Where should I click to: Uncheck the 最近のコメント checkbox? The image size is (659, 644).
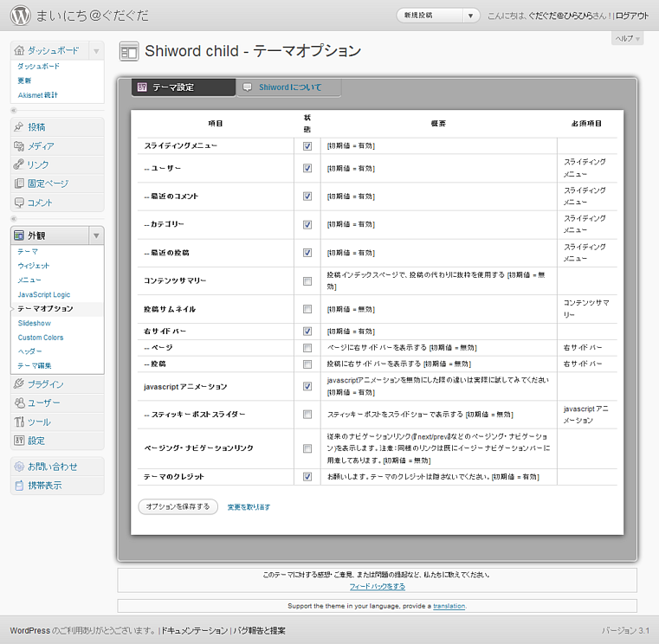pos(307,196)
